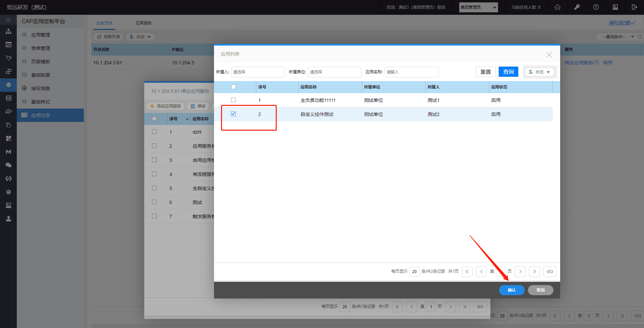The height and width of the screenshot is (328, 644).
Task: Click the 取消 button
Action: (x=540, y=290)
